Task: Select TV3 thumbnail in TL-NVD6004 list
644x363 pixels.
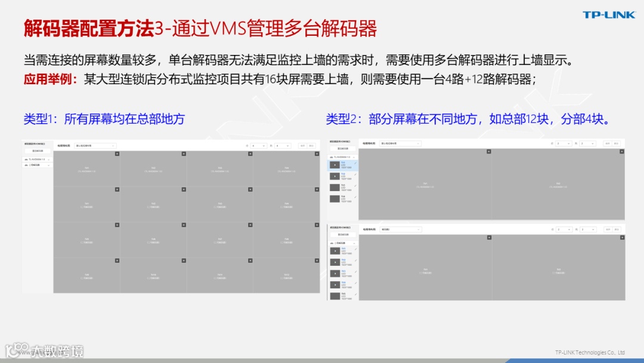Action: 335,187
